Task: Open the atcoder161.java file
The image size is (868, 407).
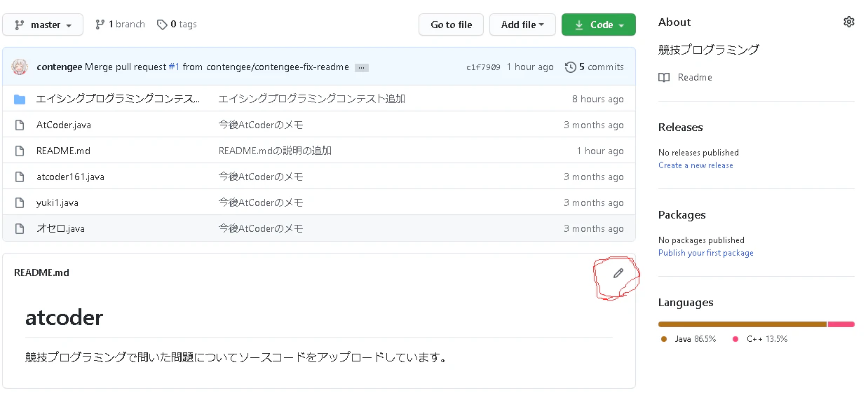Action: click(70, 177)
